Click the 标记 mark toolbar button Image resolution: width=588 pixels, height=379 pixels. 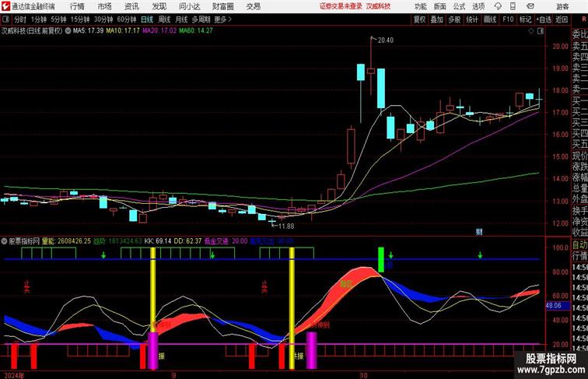tap(525, 19)
